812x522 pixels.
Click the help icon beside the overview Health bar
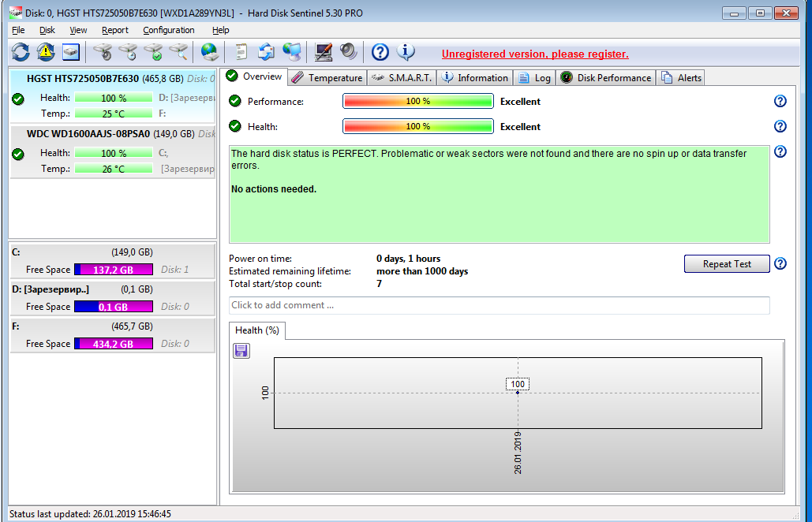(x=780, y=126)
